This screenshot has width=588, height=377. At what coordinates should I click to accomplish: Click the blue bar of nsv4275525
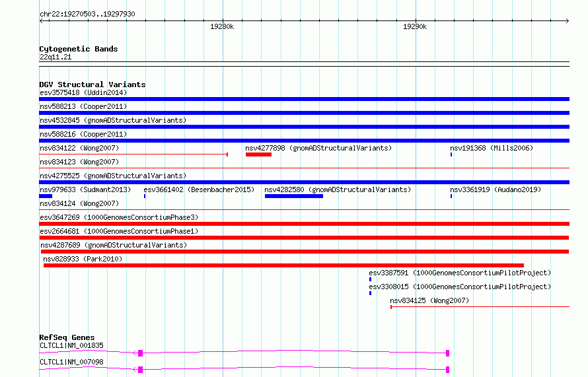(x=304, y=182)
